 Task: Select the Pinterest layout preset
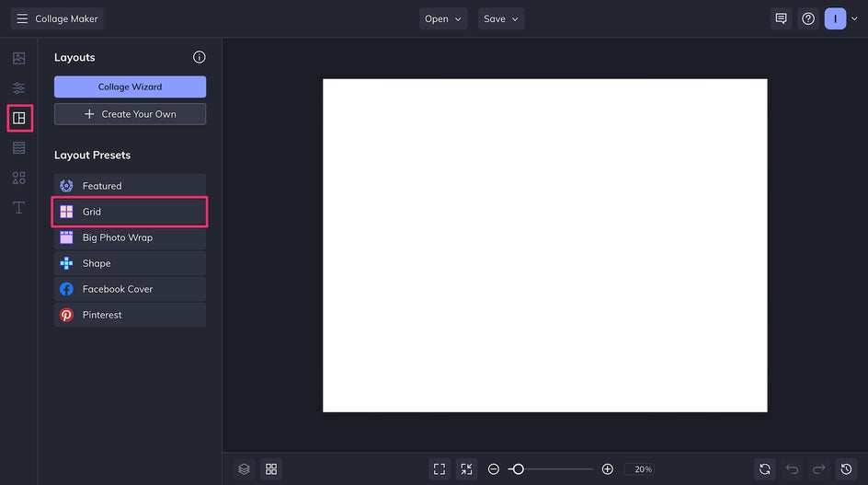tap(130, 315)
